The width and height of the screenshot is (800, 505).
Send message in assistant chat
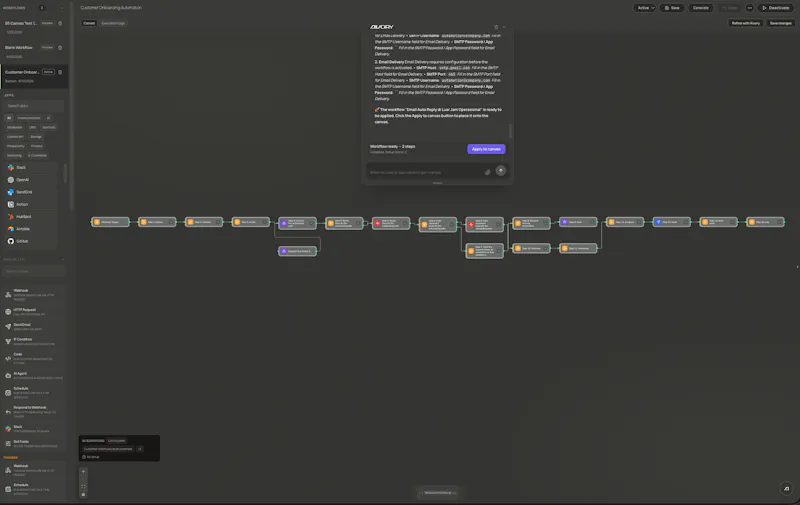tap(501, 170)
